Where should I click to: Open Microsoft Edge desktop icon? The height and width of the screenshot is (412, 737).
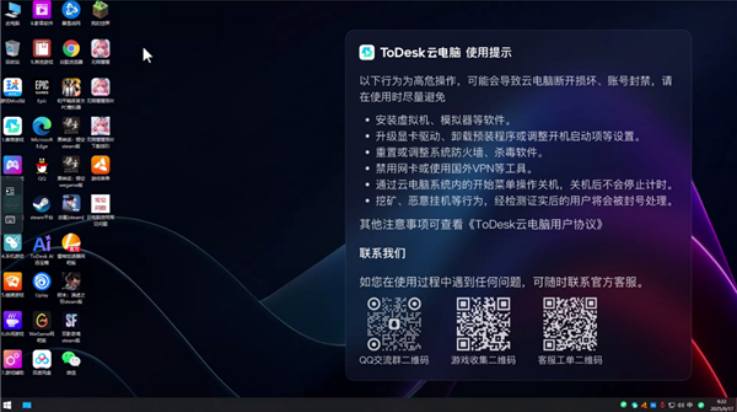coord(42,126)
